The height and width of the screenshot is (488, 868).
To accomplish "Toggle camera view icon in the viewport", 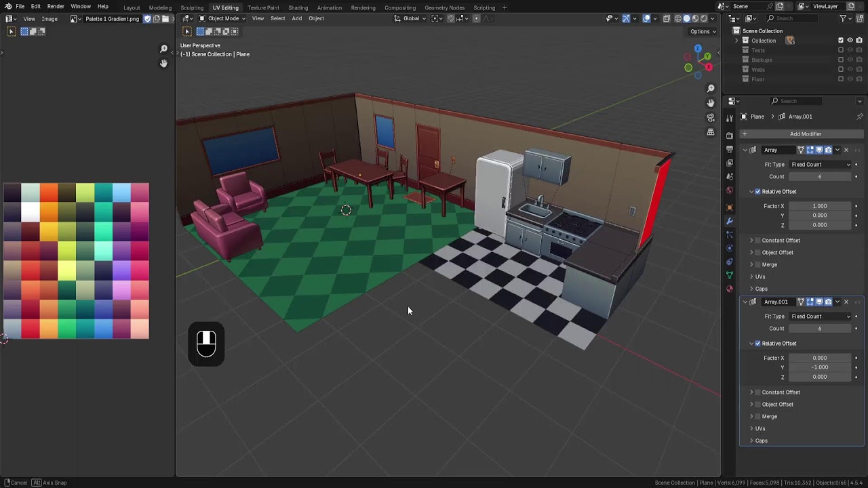I will click(711, 117).
